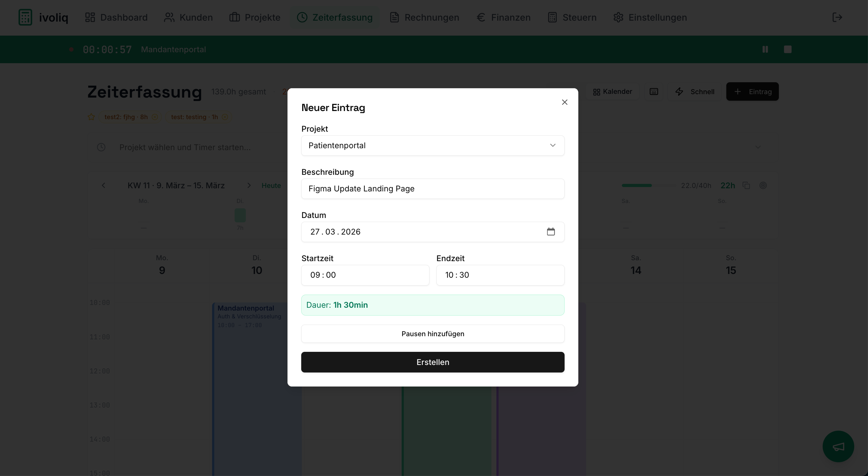
Task: Open the Projekt dropdown showing Patientenportal
Action: [x=432, y=145]
